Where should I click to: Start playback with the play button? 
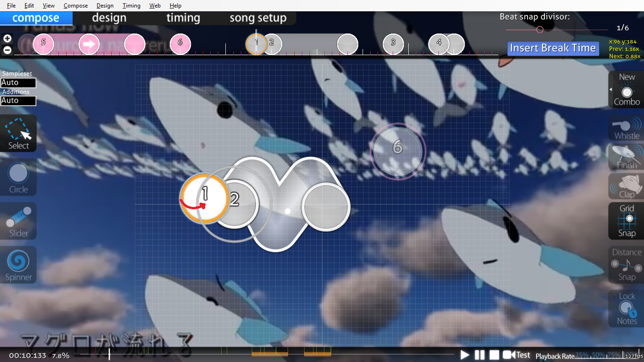(x=465, y=355)
